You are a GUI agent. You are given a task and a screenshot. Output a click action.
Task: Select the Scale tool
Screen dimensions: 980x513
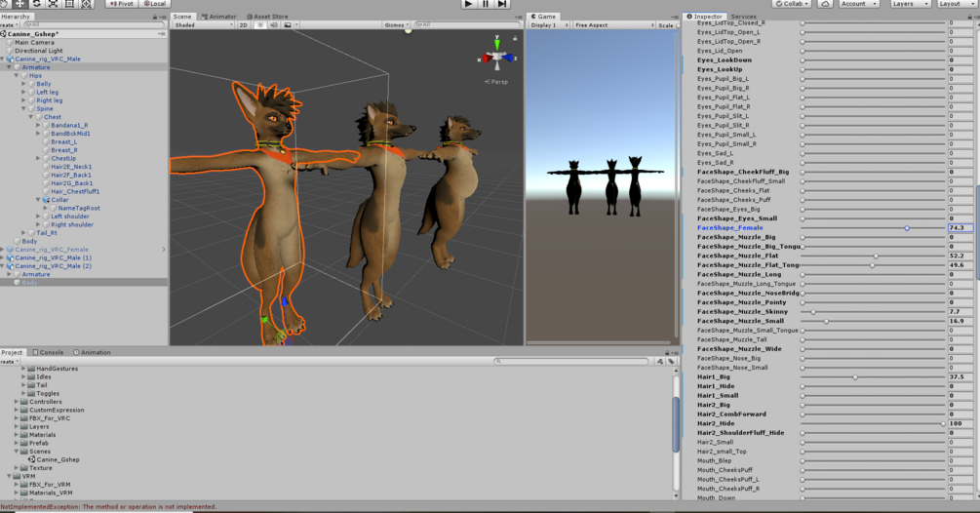(53, 3)
